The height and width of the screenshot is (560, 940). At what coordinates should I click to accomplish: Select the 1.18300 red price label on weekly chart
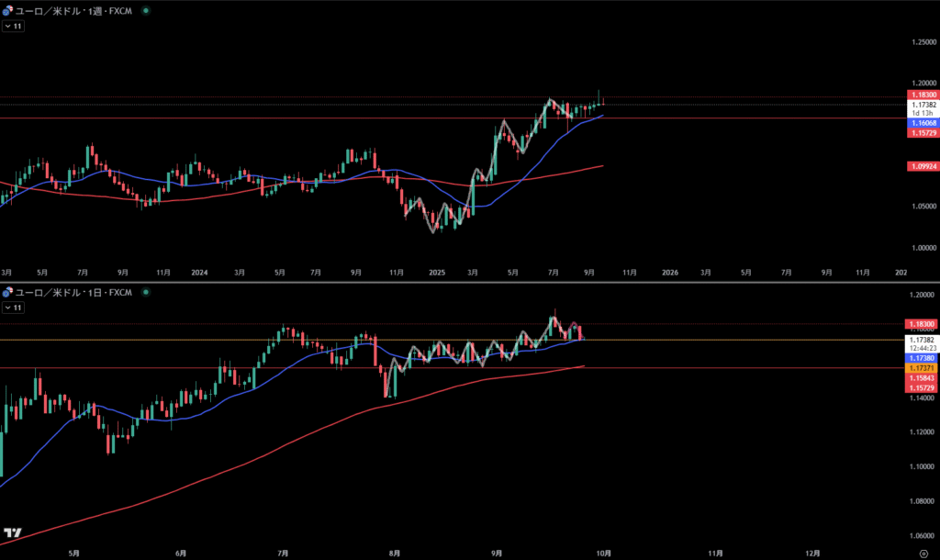click(923, 95)
